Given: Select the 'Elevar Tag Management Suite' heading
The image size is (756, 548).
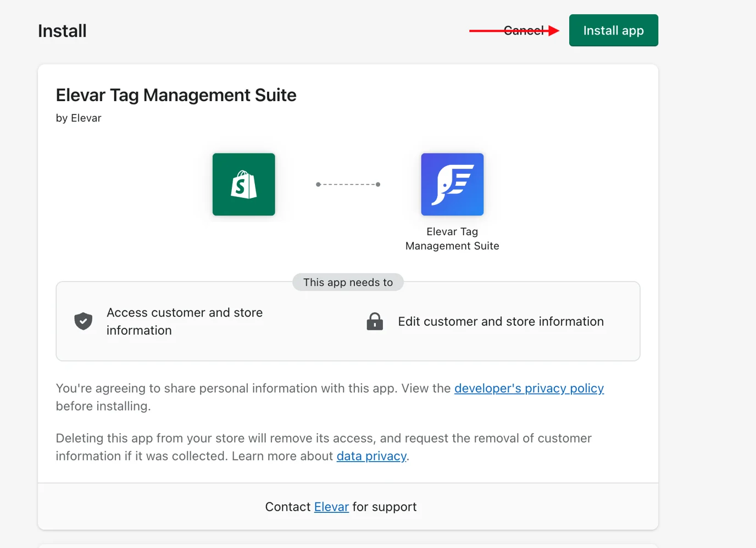Looking at the screenshot, I should (176, 95).
